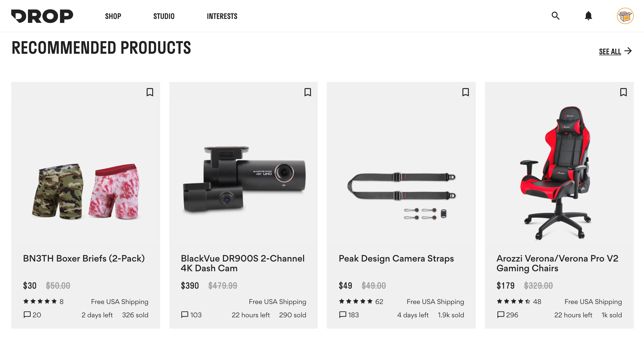Click the See All link
644x347 pixels.
point(615,51)
